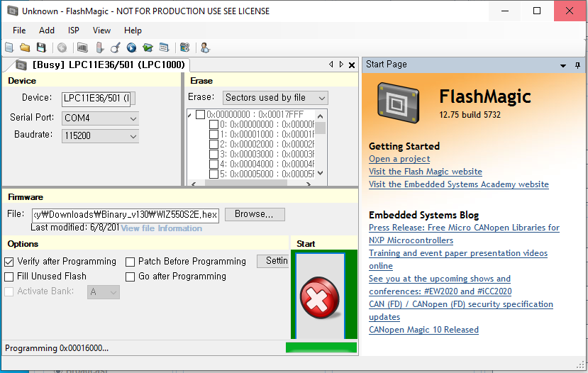Viewport: 588px width, 373px height.
Task: Close the device tab with X icon
Action: click(x=352, y=65)
